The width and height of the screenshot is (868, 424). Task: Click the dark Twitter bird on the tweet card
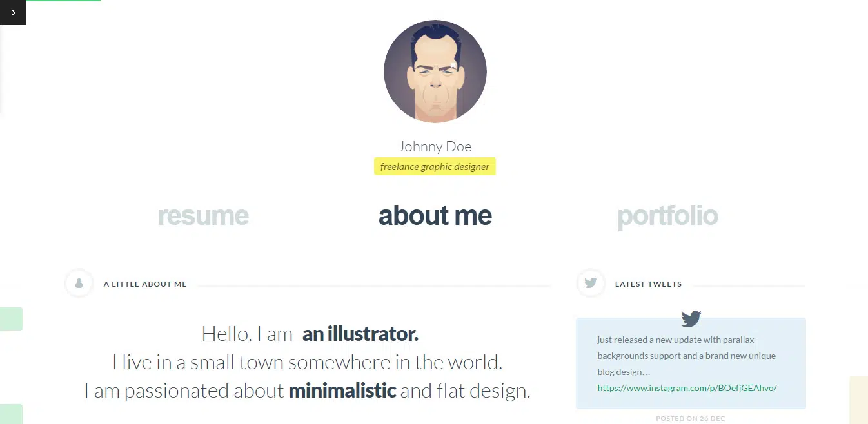[x=691, y=318]
